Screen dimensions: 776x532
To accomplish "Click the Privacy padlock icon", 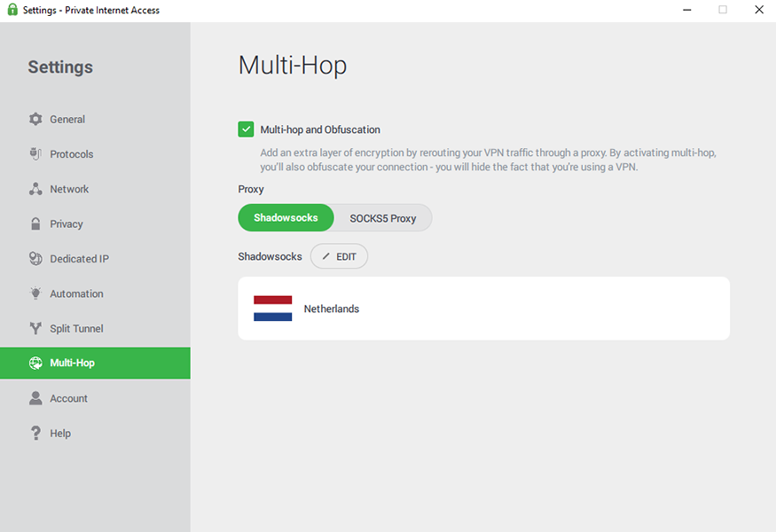I will click(35, 224).
